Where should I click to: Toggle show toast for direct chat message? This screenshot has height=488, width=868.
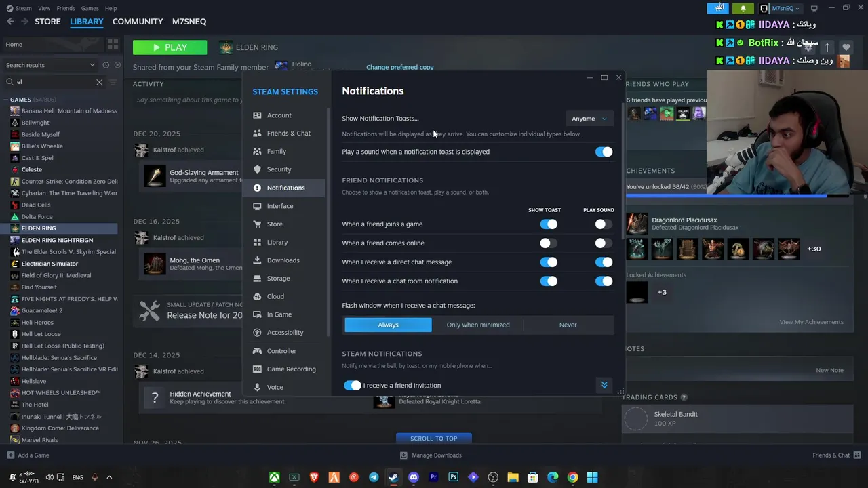coord(549,262)
